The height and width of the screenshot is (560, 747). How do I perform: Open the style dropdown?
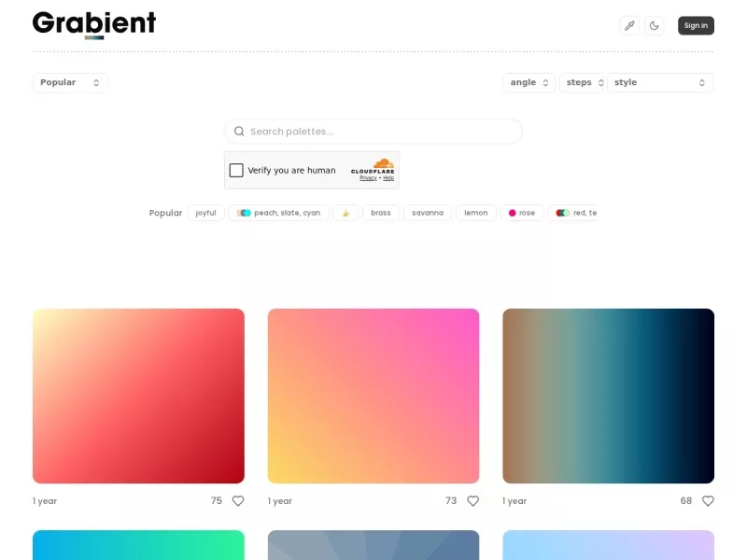(660, 82)
